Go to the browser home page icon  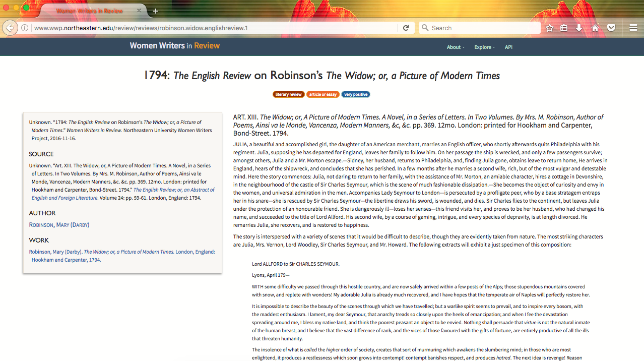pyautogui.click(x=595, y=28)
